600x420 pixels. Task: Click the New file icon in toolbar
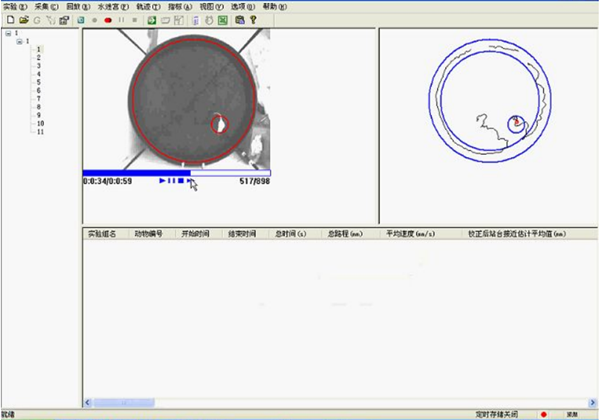(x=9, y=20)
